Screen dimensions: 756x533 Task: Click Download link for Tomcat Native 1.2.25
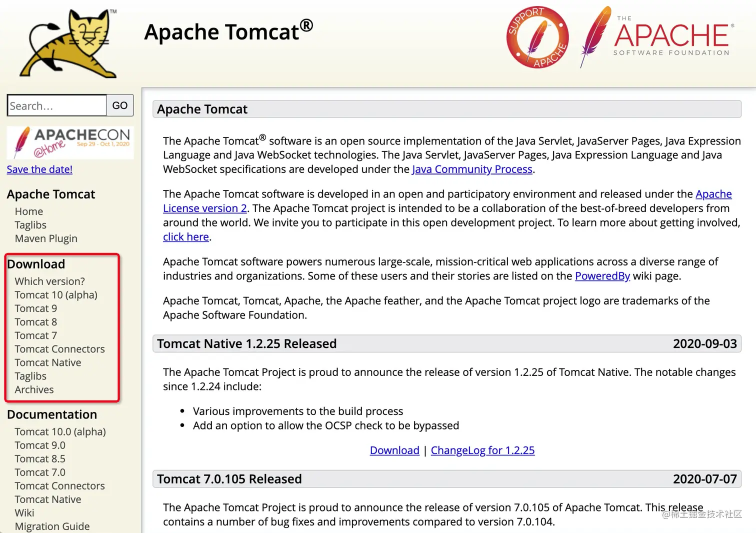(394, 450)
